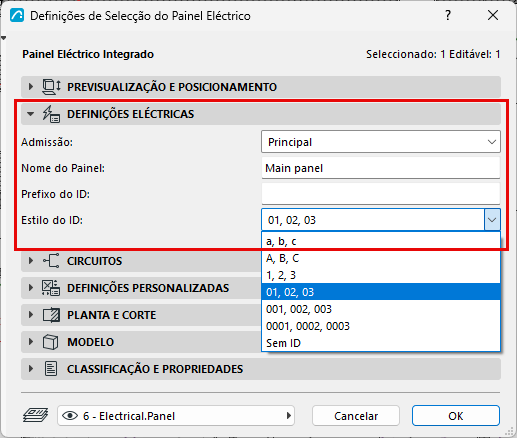Collapse the Definições Eléctricas section arrow
Image resolution: width=517 pixels, height=438 pixels.
[31, 114]
